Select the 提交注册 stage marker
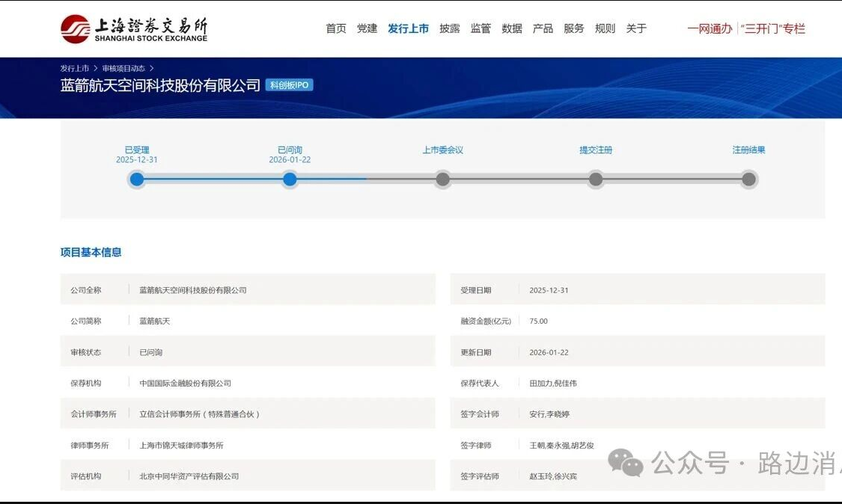 (x=596, y=179)
